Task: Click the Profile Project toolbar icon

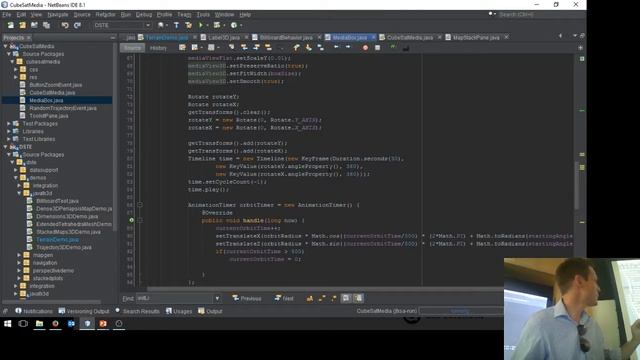Action: click(x=233, y=25)
